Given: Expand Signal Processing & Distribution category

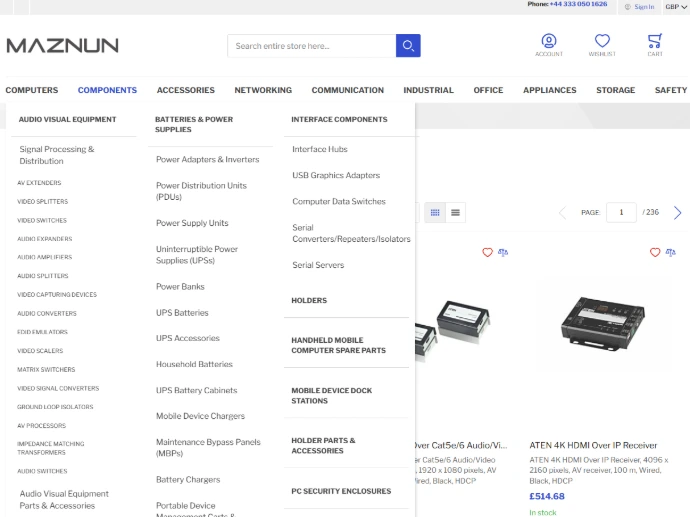Looking at the screenshot, I should (57, 155).
